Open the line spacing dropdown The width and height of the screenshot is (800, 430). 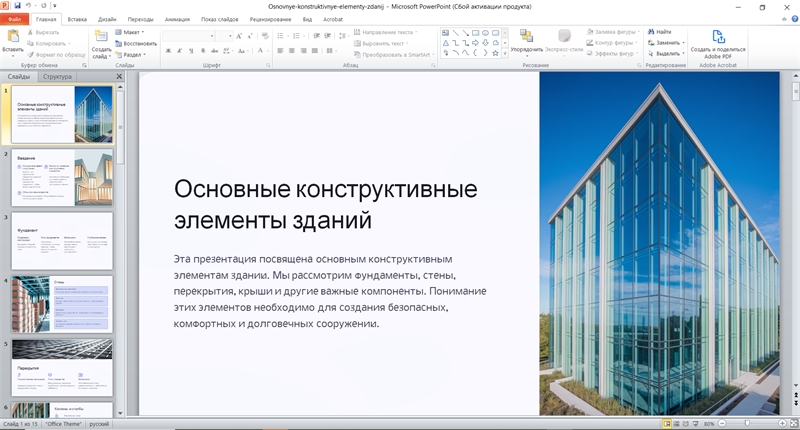tap(343, 36)
